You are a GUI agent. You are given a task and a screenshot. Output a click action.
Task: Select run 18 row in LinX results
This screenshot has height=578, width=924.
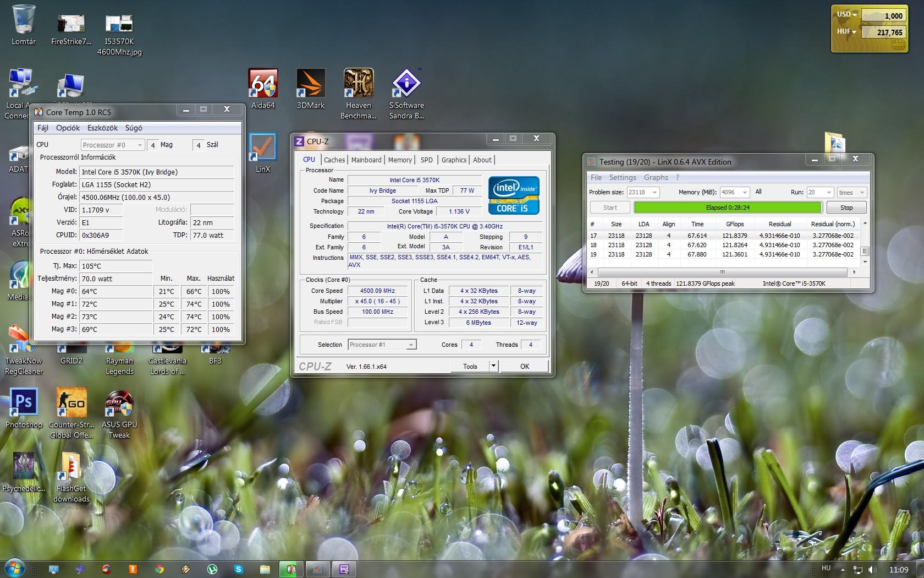[723, 245]
